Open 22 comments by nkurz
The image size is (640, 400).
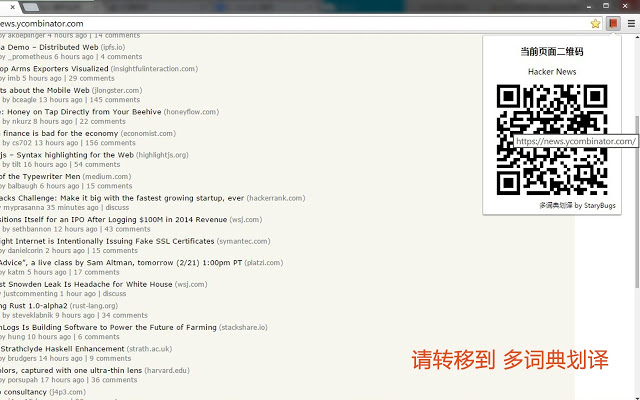pyautogui.click(x=102, y=121)
